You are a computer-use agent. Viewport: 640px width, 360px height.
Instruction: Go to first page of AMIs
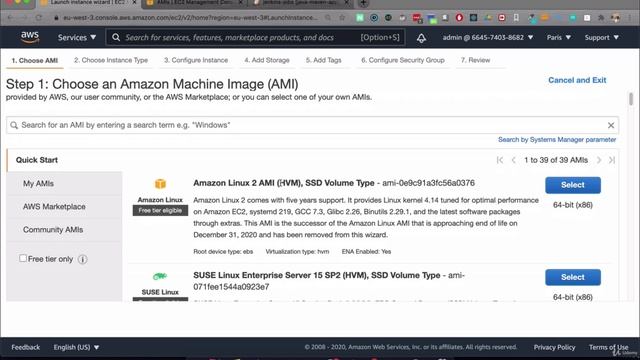pos(500,160)
